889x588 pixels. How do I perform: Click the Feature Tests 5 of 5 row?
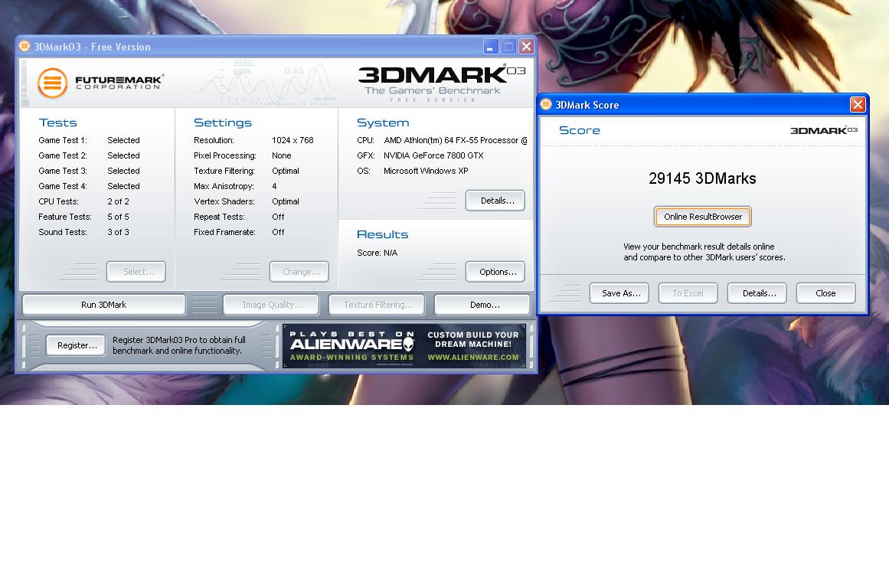pos(84,217)
